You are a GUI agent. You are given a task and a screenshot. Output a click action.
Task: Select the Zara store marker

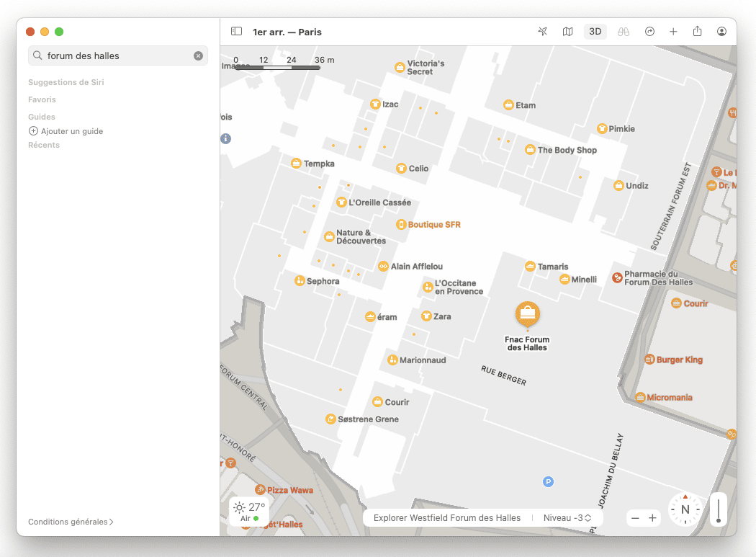pyautogui.click(x=426, y=316)
